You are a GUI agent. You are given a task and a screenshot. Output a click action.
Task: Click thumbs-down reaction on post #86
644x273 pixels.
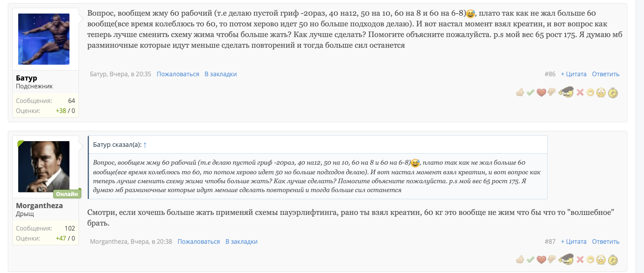(552, 92)
